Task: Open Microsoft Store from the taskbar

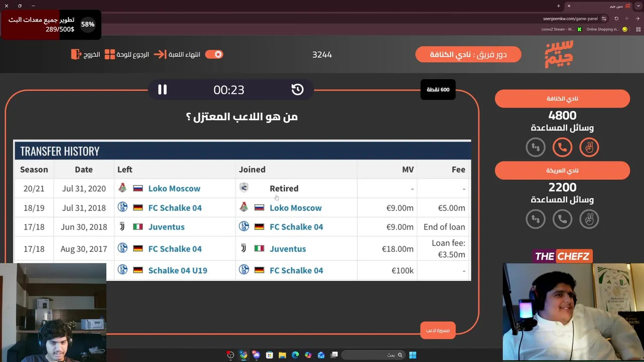Action: 269,355
